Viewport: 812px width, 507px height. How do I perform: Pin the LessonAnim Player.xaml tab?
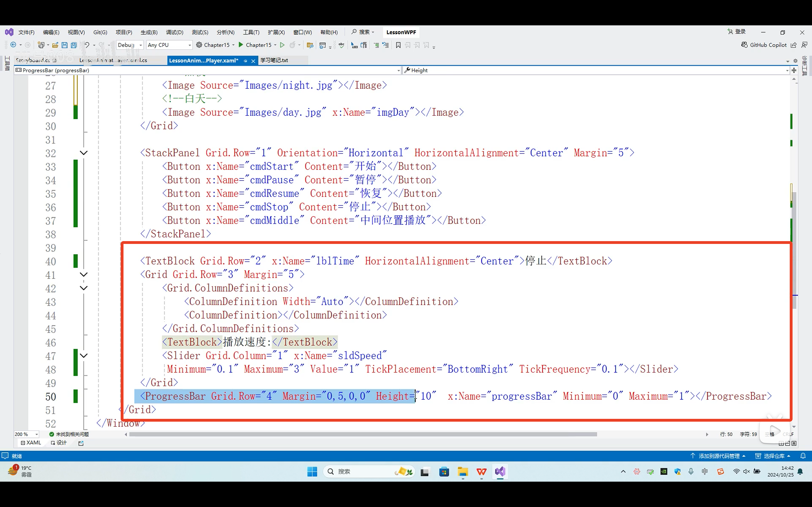(x=246, y=61)
